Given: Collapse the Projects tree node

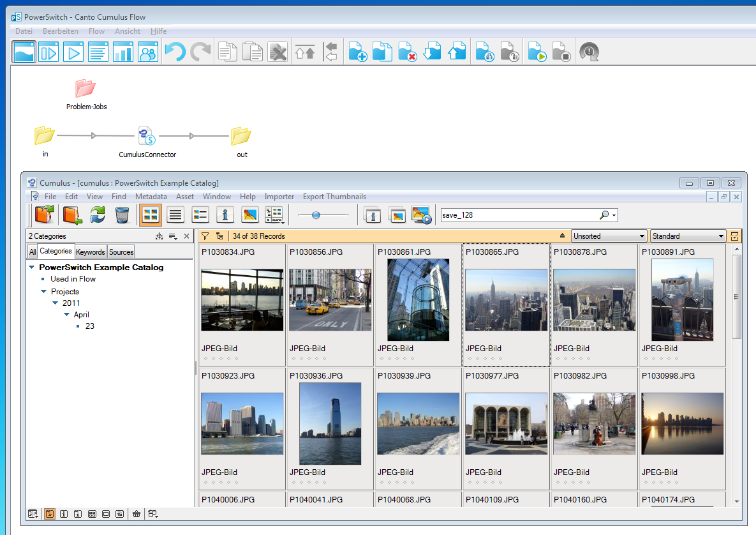Looking at the screenshot, I should [x=44, y=291].
